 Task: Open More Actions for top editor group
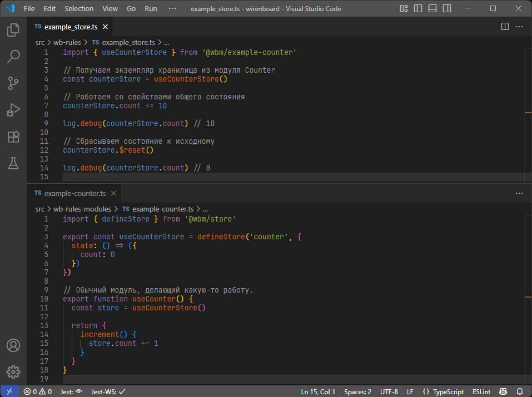[x=519, y=26]
